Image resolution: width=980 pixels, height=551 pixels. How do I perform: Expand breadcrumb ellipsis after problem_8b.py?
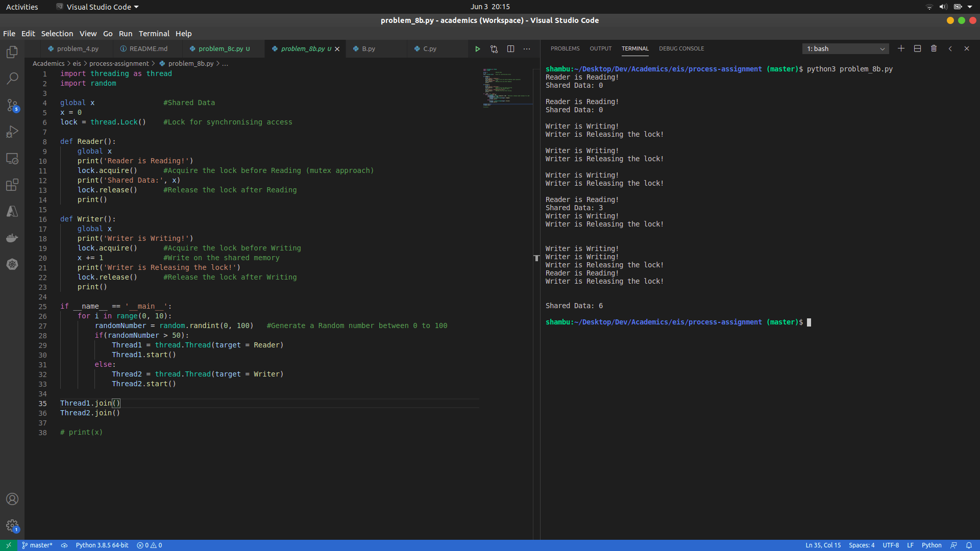pyautogui.click(x=225, y=63)
